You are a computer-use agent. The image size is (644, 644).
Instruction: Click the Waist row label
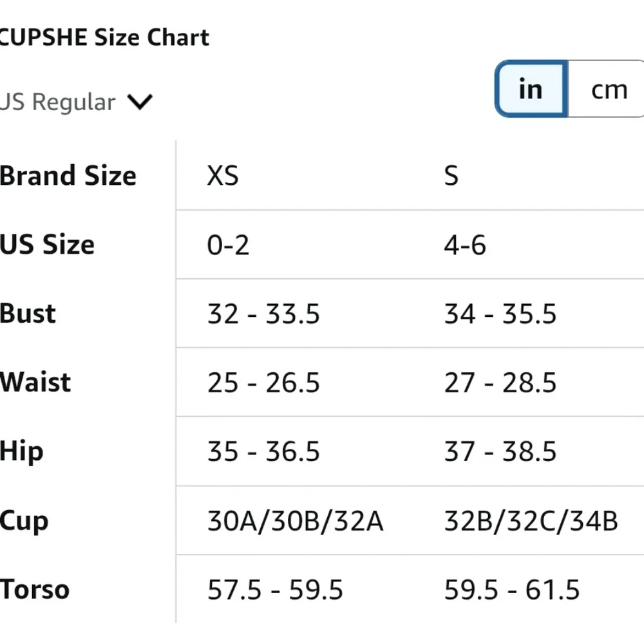pyautogui.click(x=35, y=383)
